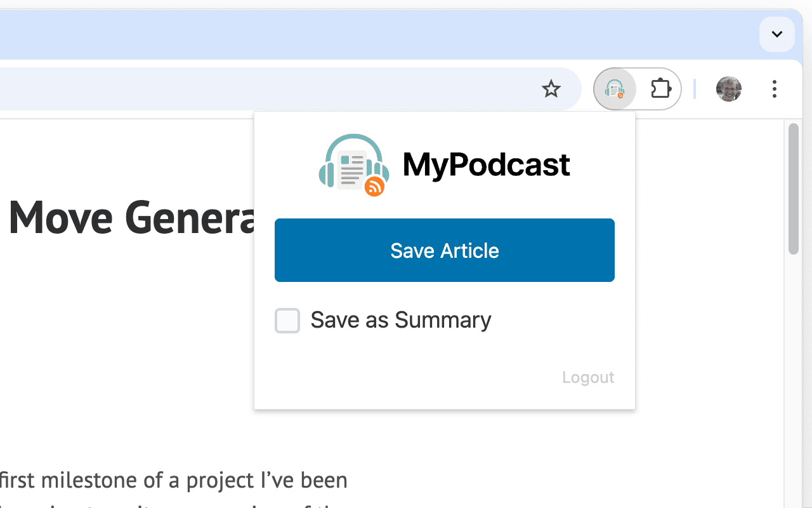The width and height of the screenshot is (812, 508).
Task: Click the MyPodcast title text in popup
Action: click(x=486, y=164)
